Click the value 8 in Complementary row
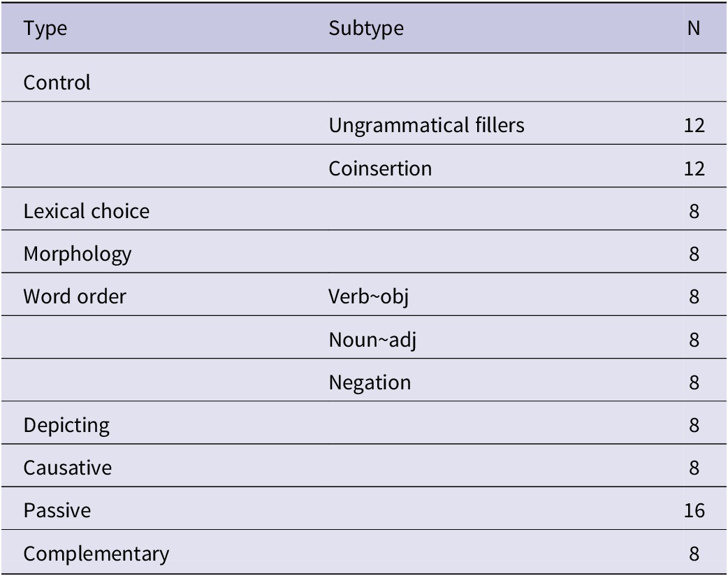The width and height of the screenshot is (728, 576). pyautogui.click(x=694, y=554)
